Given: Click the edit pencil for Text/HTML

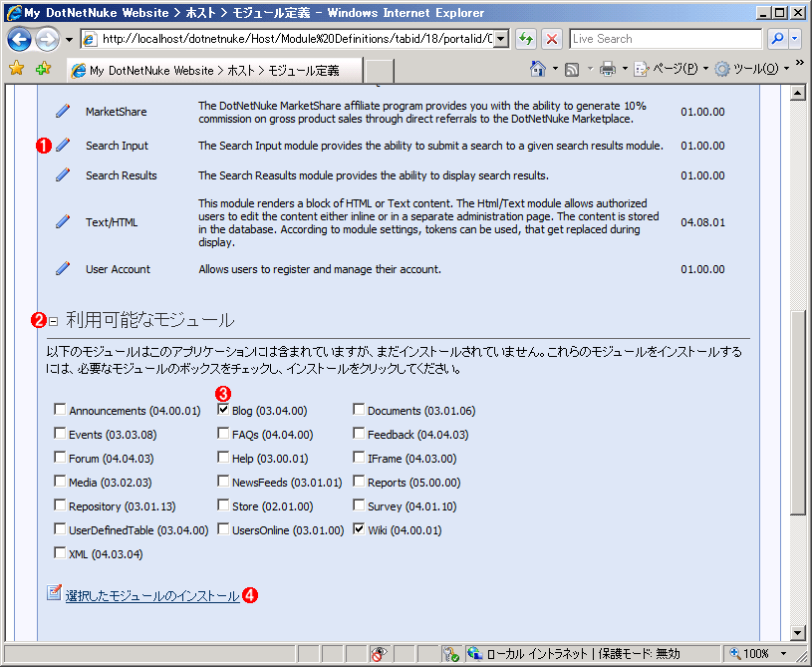Looking at the screenshot, I should 63,221.
